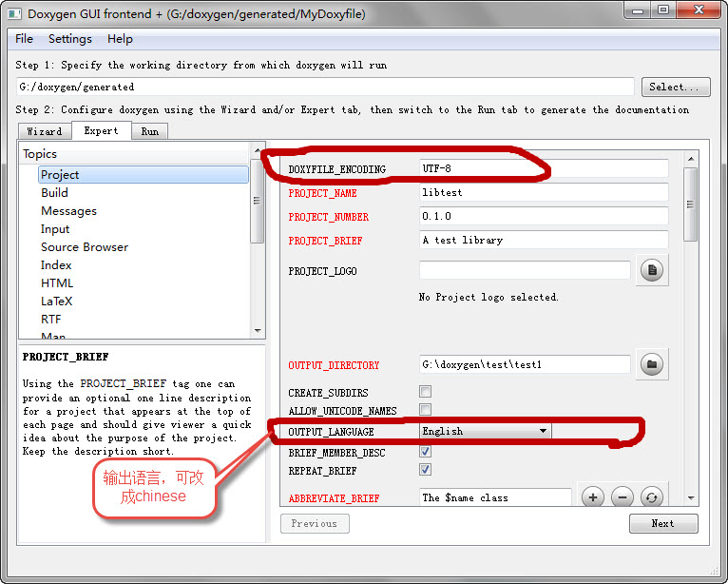
Task: Open the OUTPUT_LANGUAGE dropdown showing English
Action: [x=486, y=431]
